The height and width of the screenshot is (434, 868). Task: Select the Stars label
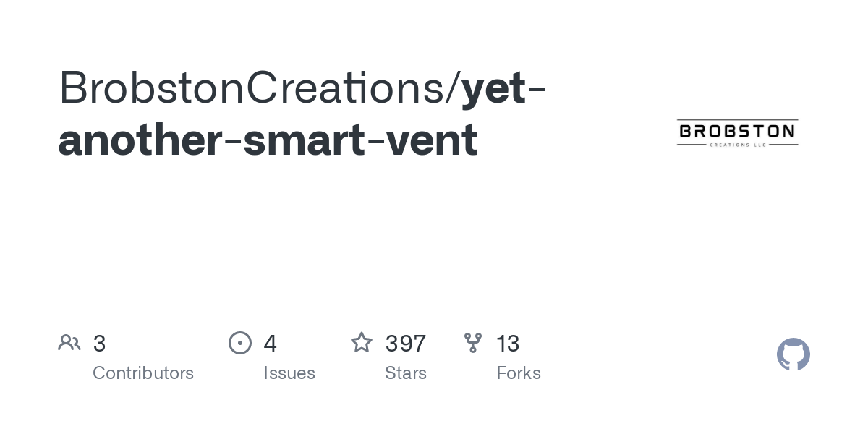(406, 373)
